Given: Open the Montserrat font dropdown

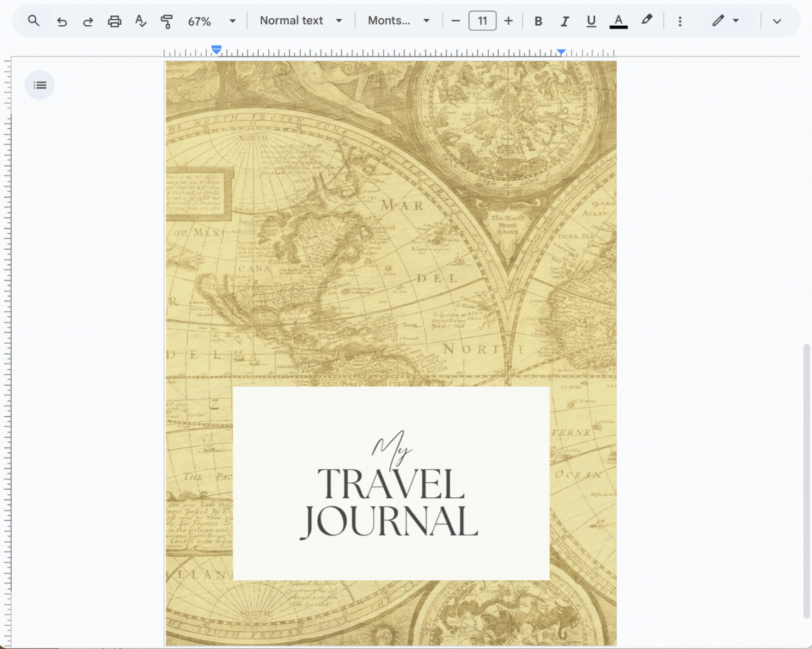Looking at the screenshot, I should tap(399, 21).
